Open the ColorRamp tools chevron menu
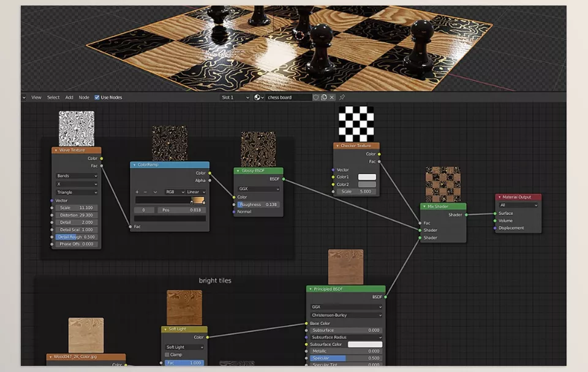Image resolution: width=588 pixels, height=372 pixels. [155, 192]
